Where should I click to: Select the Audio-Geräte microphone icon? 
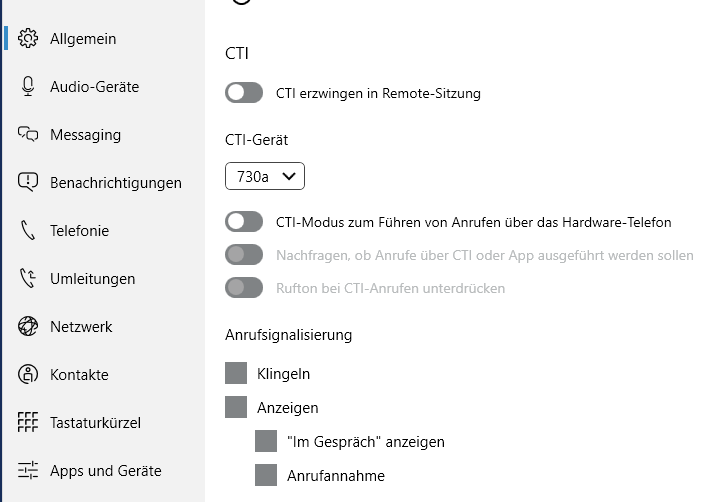point(28,86)
